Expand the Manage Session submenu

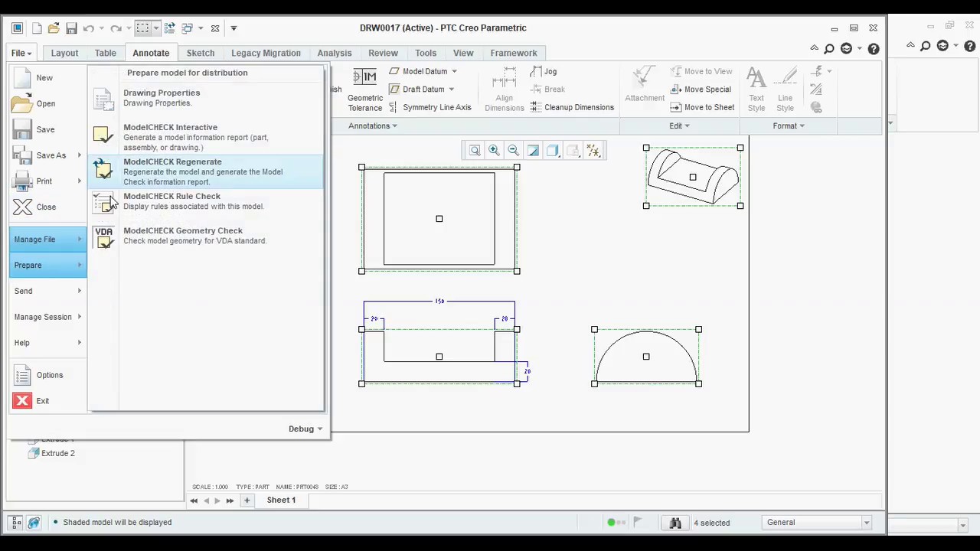pyautogui.click(x=47, y=317)
